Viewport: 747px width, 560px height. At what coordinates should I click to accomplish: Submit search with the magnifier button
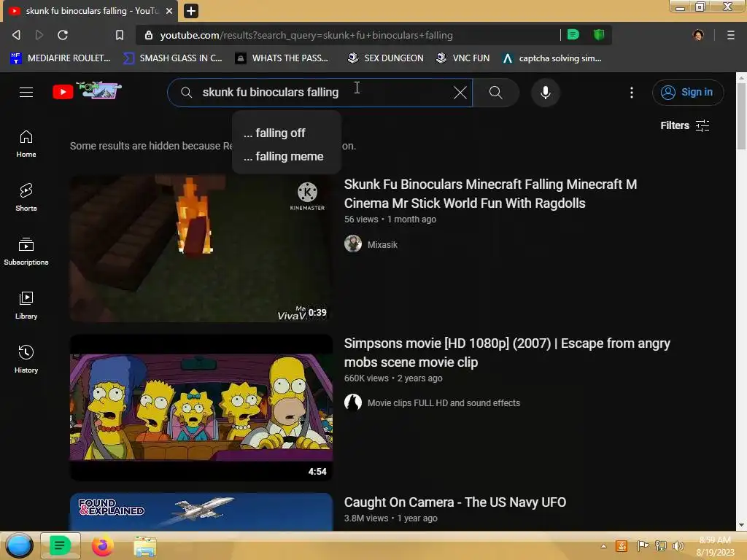(495, 93)
